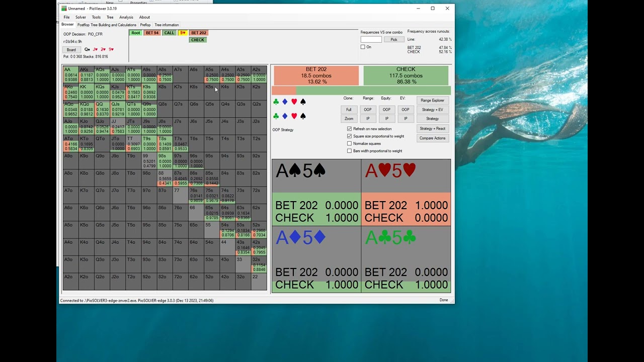Select the A5s cell in the range grid
The height and width of the screenshot is (362, 644).
click(211, 74)
